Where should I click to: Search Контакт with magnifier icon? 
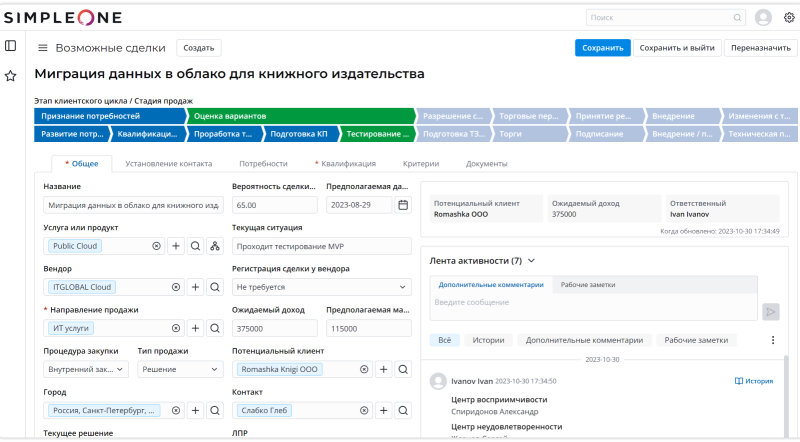click(x=403, y=410)
